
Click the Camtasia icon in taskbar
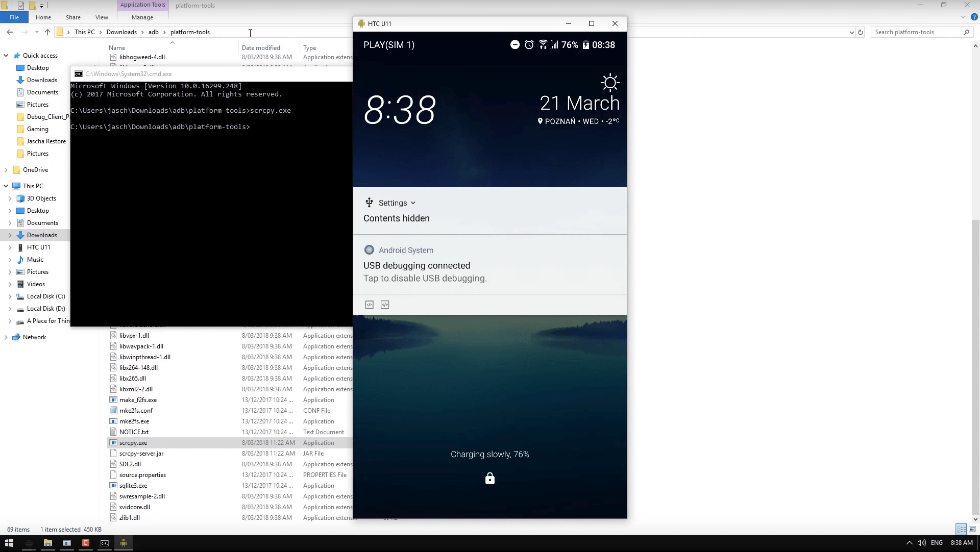coord(86,543)
